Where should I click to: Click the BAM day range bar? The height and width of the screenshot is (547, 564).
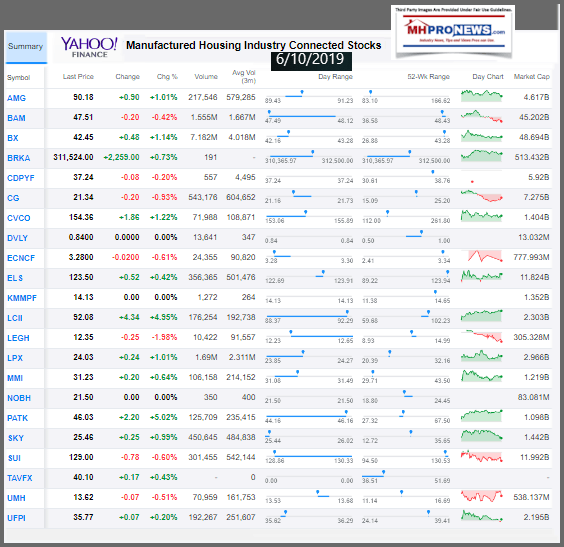(309, 117)
